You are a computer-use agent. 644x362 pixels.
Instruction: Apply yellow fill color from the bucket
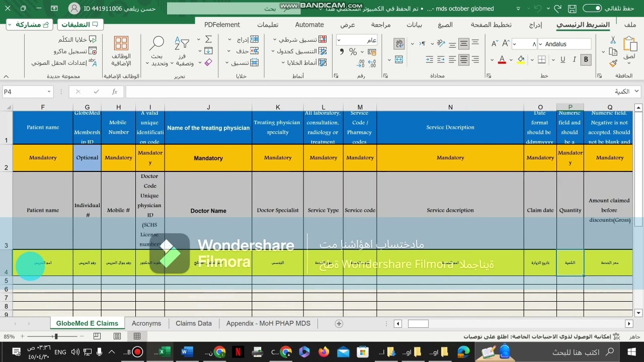(x=521, y=60)
